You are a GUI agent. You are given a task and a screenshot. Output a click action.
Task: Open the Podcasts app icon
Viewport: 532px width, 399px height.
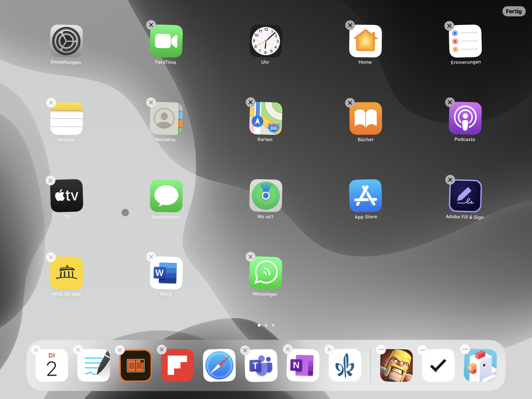coord(465,118)
